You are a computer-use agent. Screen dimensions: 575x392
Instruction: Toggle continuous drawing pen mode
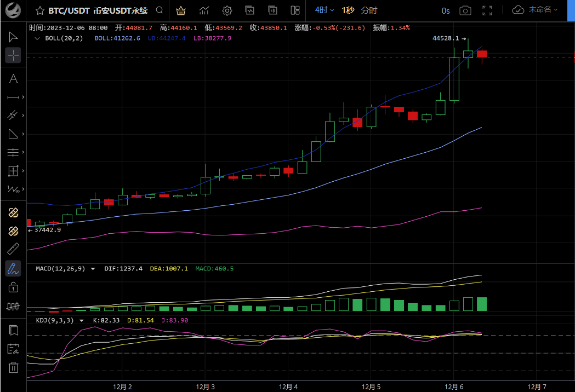coord(13,268)
